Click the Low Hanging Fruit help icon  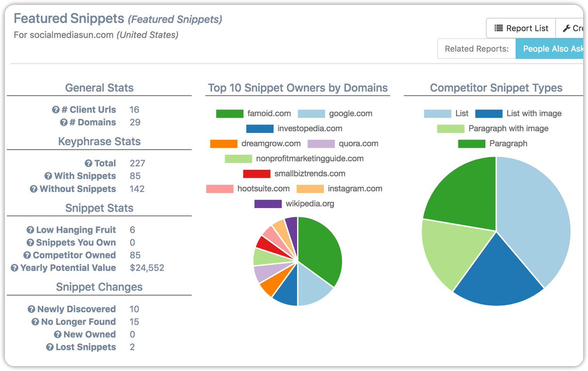pyautogui.click(x=30, y=230)
